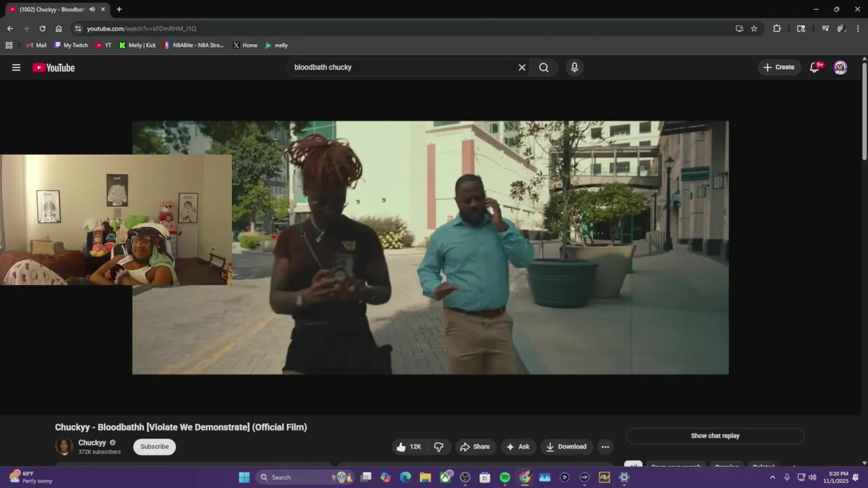Subscribe to the Chuckyy channel
The width and height of the screenshot is (868, 488).
point(155,447)
